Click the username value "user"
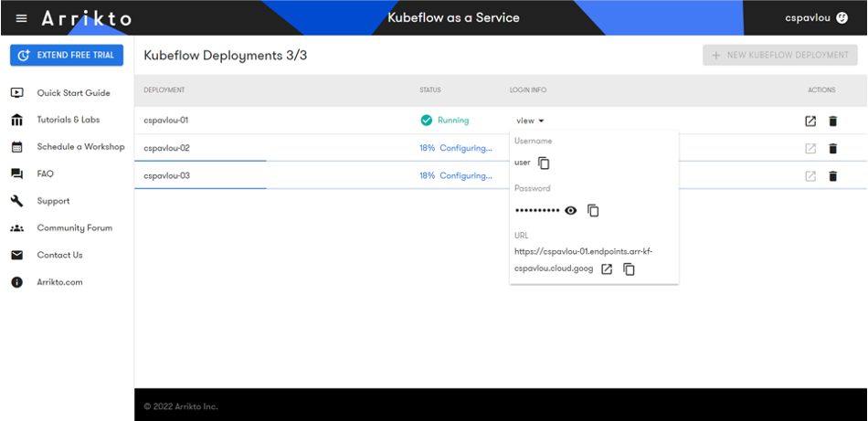The image size is (868, 421). click(x=523, y=163)
